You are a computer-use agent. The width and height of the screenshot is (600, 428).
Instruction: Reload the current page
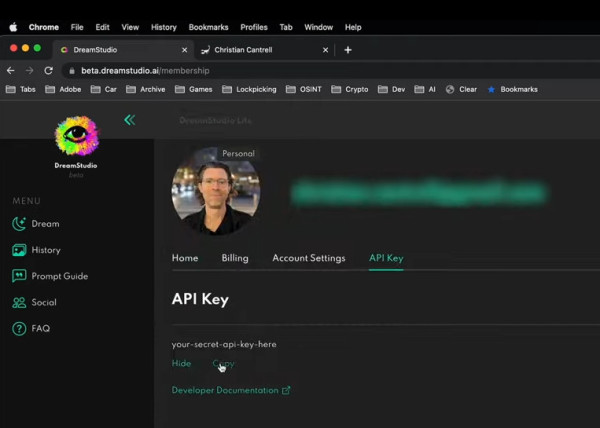coord(49,71)
